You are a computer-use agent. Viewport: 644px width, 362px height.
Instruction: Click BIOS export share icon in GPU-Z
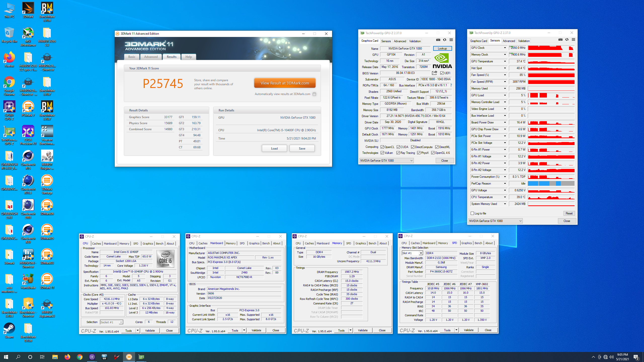coord(434,73)
